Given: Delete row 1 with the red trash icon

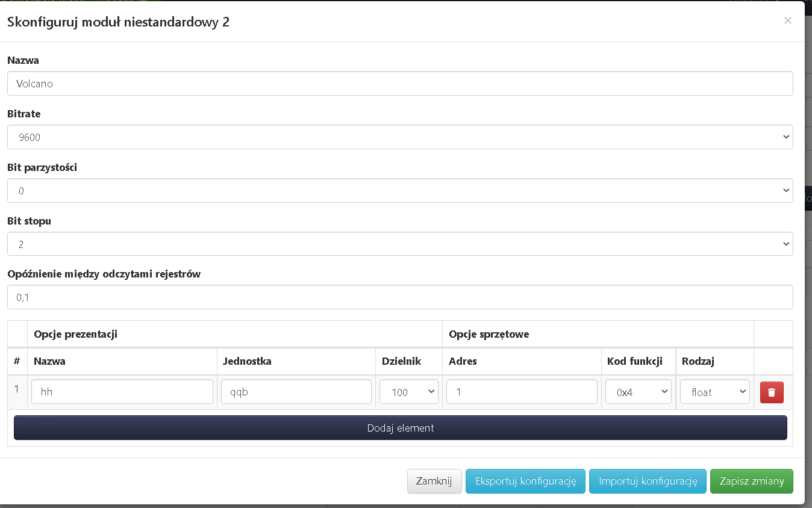Looking at the screenshot, I should tap(772, 392).
